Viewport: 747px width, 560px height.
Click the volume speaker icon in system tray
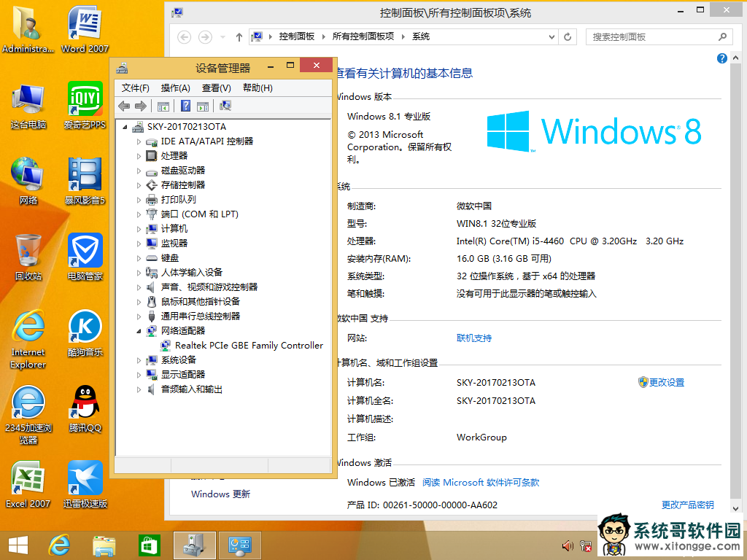pos(567,545)
